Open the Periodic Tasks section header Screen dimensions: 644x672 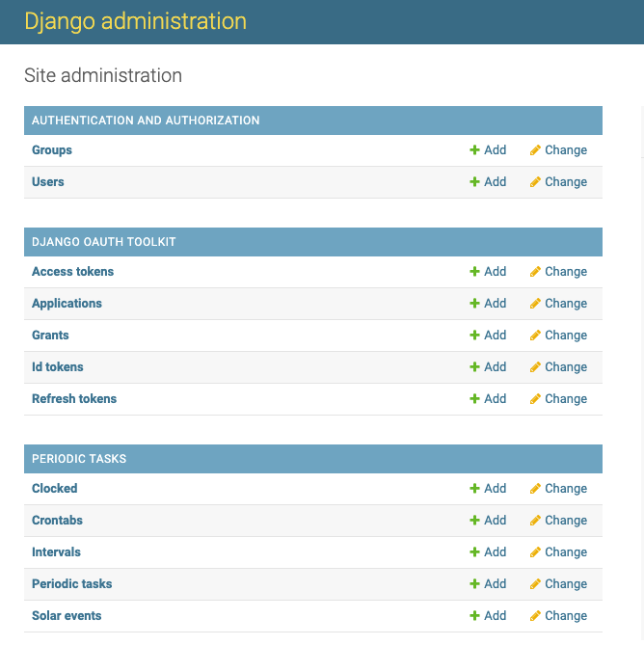(79, 459)
